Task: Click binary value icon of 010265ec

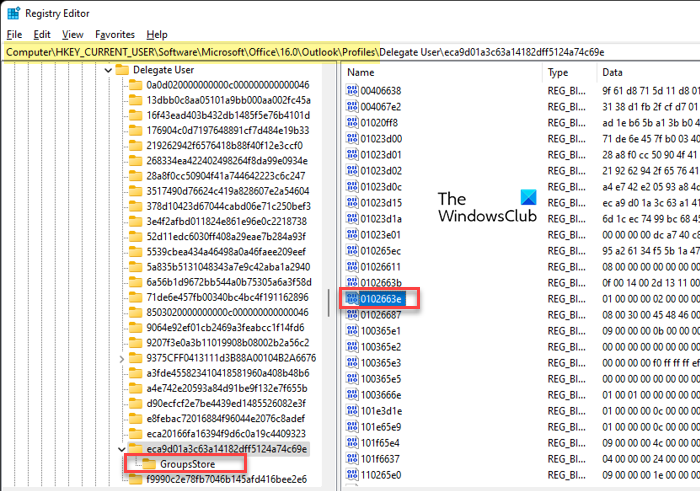Action: [x=352, y=251]
